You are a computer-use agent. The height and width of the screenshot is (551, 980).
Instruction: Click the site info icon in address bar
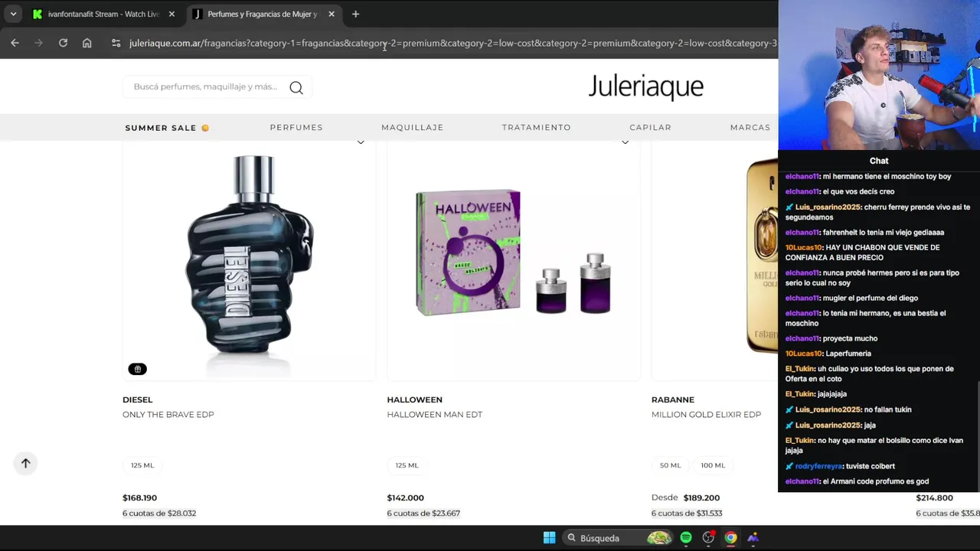click(x=116, y=43)
